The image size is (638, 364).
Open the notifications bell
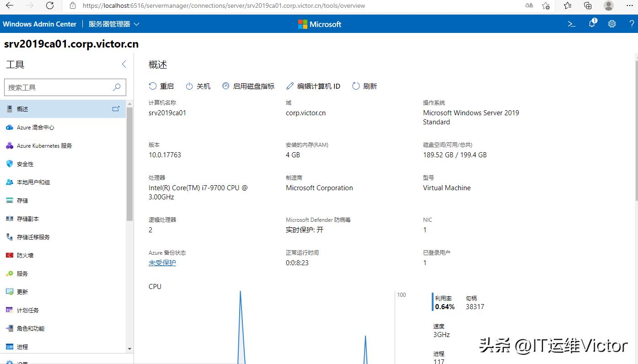coord(592,24)
